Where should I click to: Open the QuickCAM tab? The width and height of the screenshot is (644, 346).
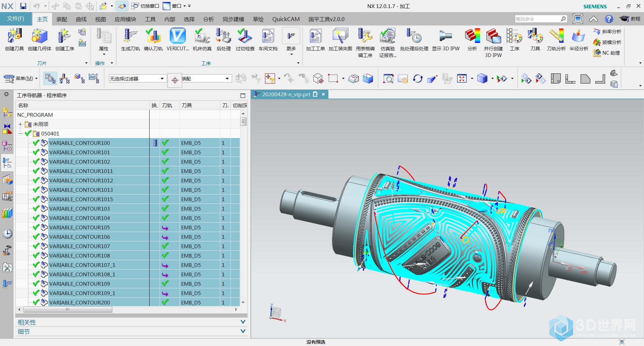(286, 19)
